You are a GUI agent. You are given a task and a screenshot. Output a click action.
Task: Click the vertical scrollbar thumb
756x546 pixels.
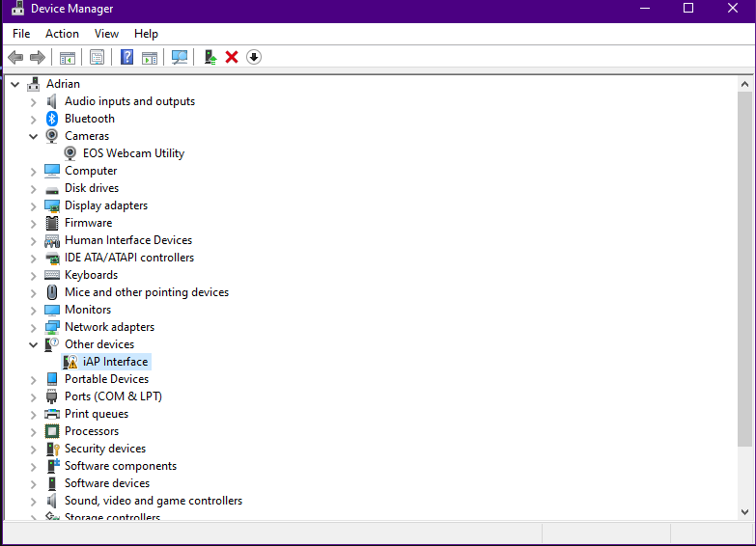(744, 269)
